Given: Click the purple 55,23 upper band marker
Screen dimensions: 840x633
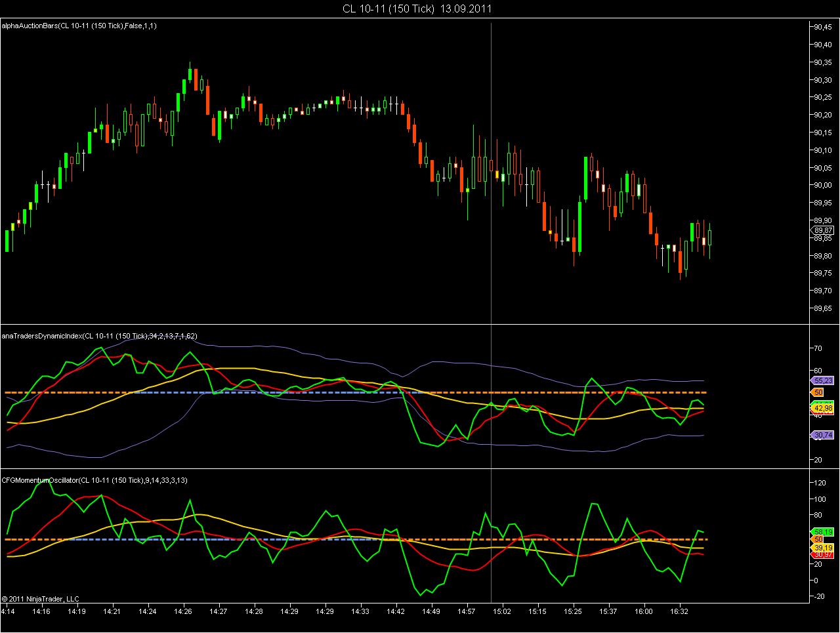Looking at the screenshot, I should pyautogui.click(x=823, y=380).
